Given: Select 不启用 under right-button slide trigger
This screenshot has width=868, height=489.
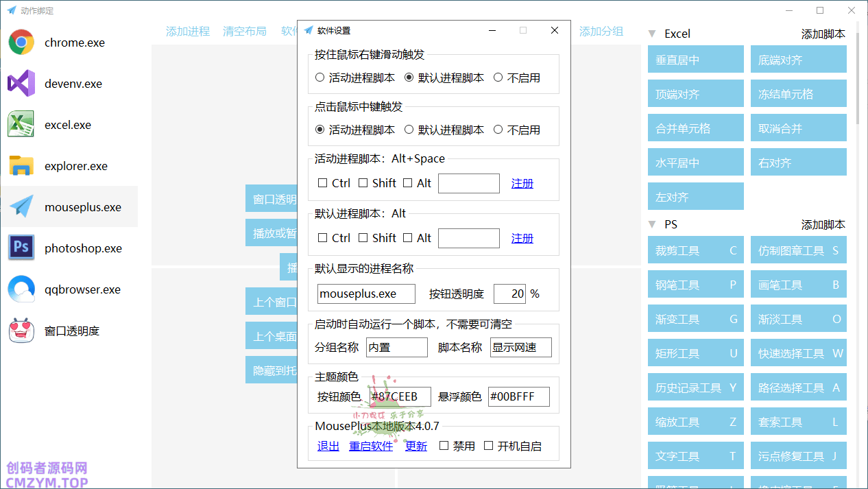Looking at the screenshot, I should click(x=498, y=77).
